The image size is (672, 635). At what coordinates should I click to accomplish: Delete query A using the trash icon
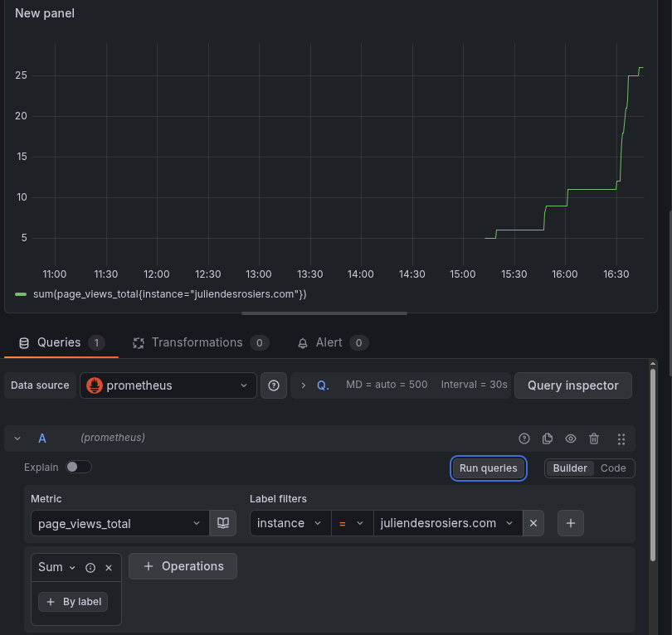pos(594,438)
